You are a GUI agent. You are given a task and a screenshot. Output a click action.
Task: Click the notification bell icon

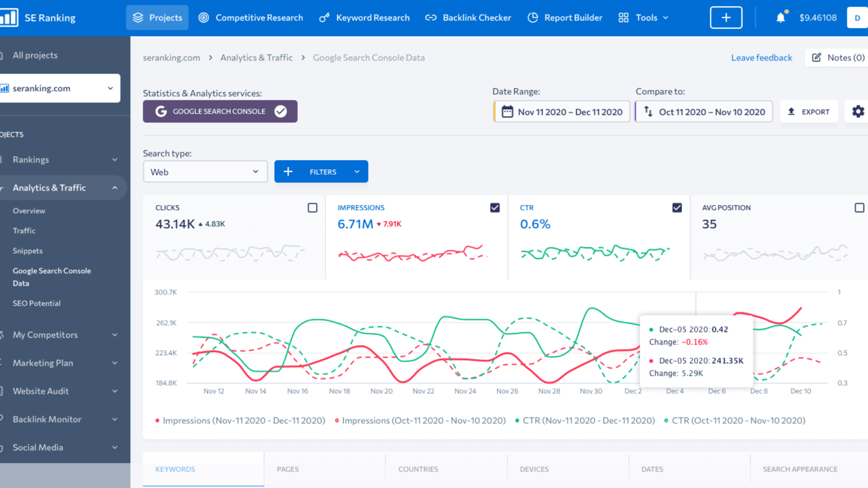pyautogui.click(x=780, y=18)
